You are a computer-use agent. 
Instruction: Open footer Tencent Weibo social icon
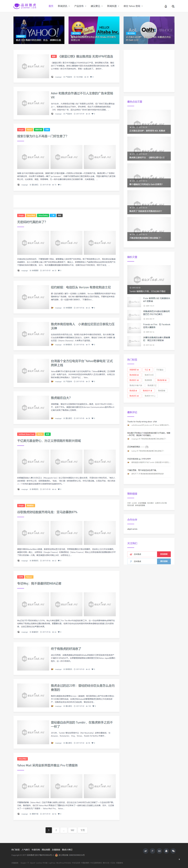pyautogui.click(x=152, y=851)
